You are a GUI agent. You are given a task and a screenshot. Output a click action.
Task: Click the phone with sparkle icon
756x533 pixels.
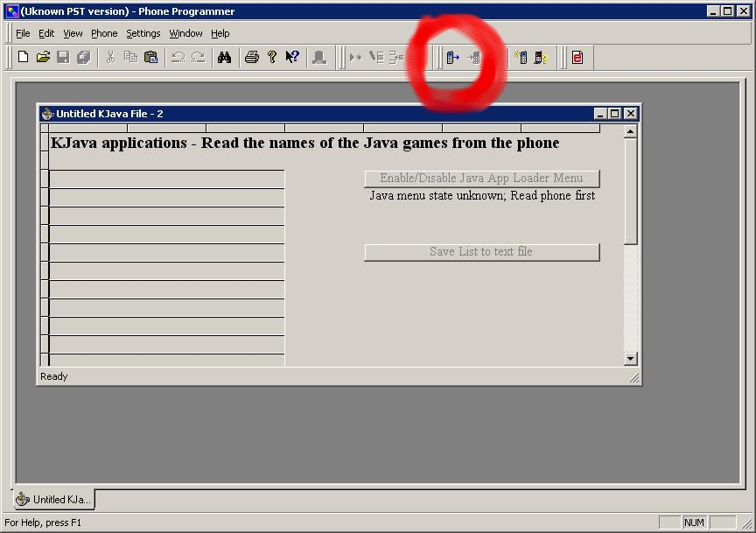tap(521, 58)
